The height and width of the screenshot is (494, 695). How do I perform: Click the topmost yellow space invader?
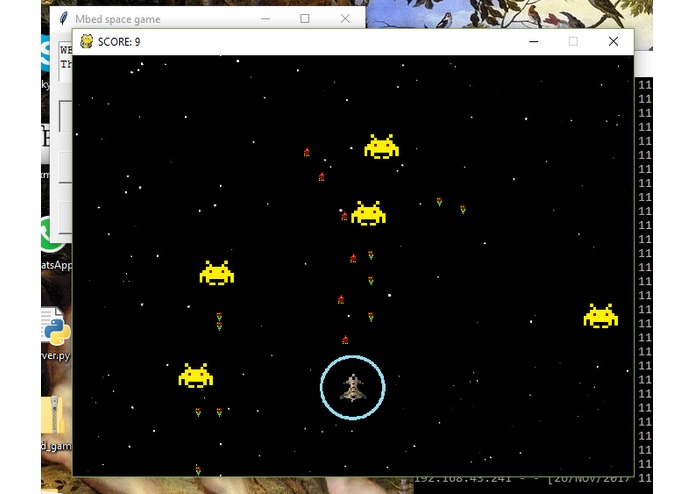point(381,146)
